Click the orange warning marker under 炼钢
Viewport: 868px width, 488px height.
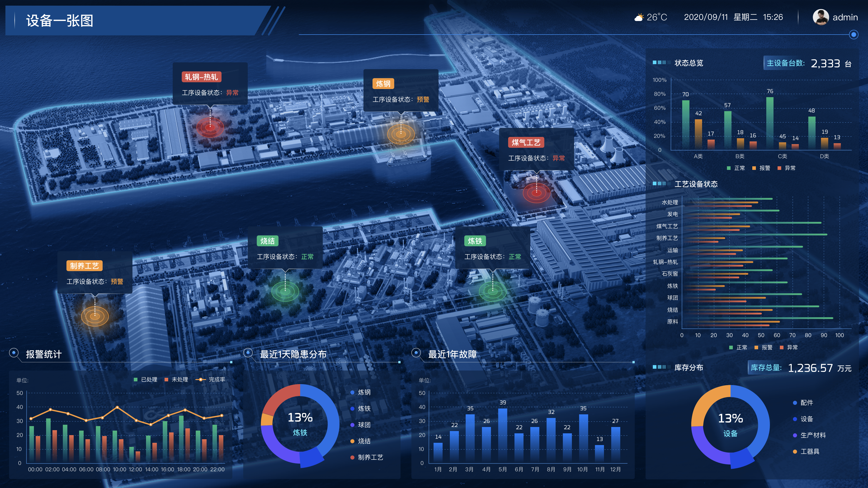coord(401,134)
